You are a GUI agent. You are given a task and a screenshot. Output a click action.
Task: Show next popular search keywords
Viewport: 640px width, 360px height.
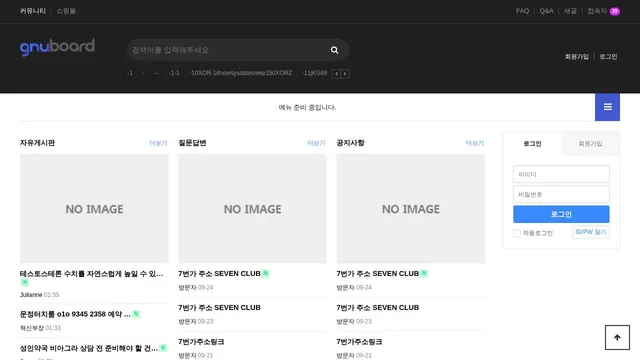tap(345, 74)
